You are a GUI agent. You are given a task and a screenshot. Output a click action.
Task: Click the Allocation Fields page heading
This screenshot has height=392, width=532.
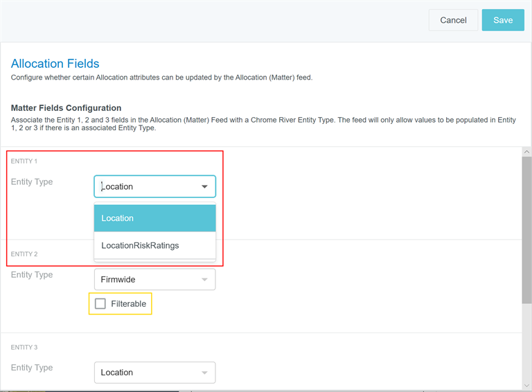(55, 64)
